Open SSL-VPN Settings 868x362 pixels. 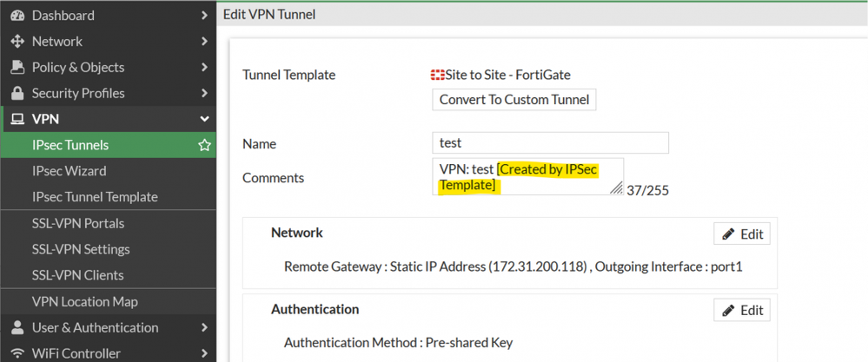[x=81, y=249]
